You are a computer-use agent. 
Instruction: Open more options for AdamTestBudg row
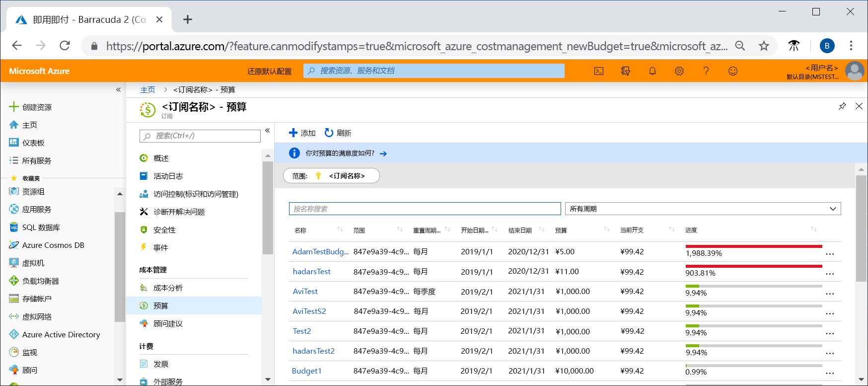830,254
